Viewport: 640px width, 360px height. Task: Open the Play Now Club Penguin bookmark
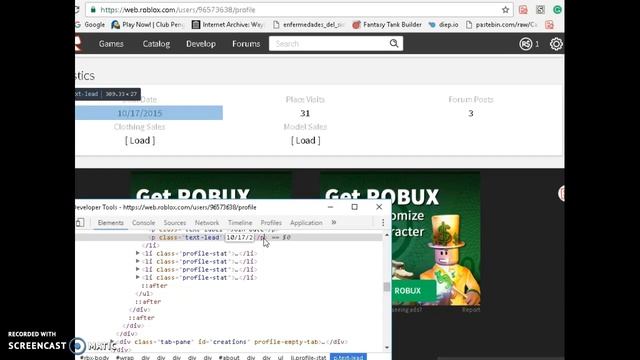click(x=148, y=25)
